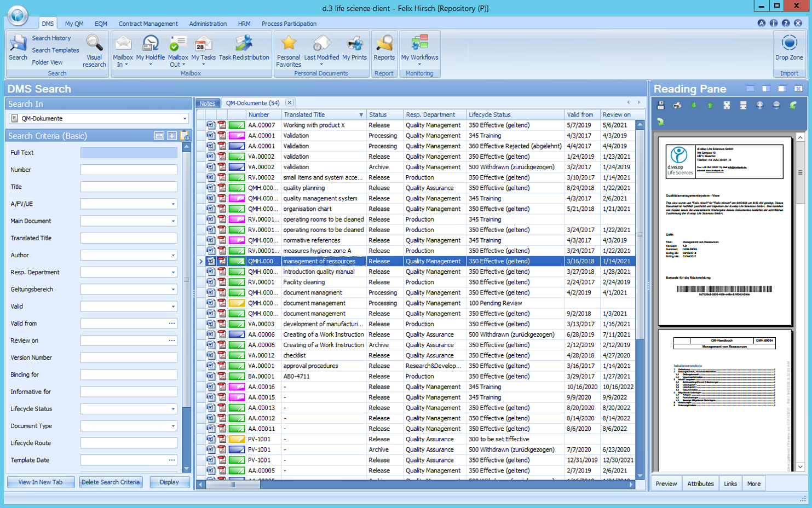This screenshot has height=508, width=812.
Task: Open the Document Type dropdown
Action: tap(173, 426)
